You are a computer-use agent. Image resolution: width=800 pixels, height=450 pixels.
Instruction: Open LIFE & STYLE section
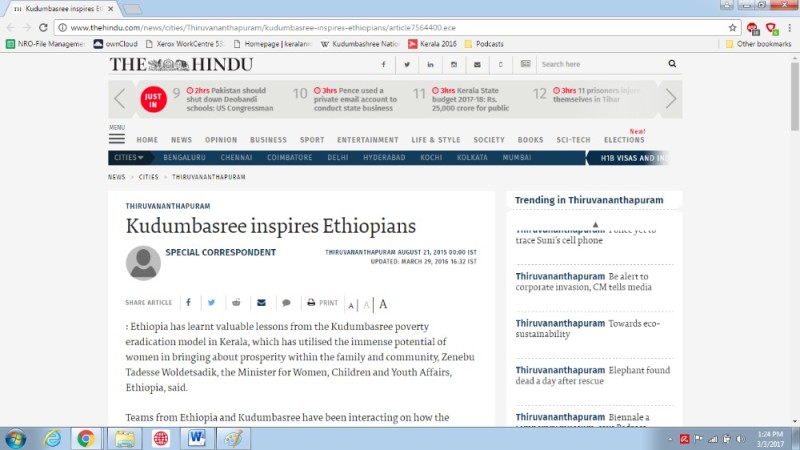pos(436,140)
